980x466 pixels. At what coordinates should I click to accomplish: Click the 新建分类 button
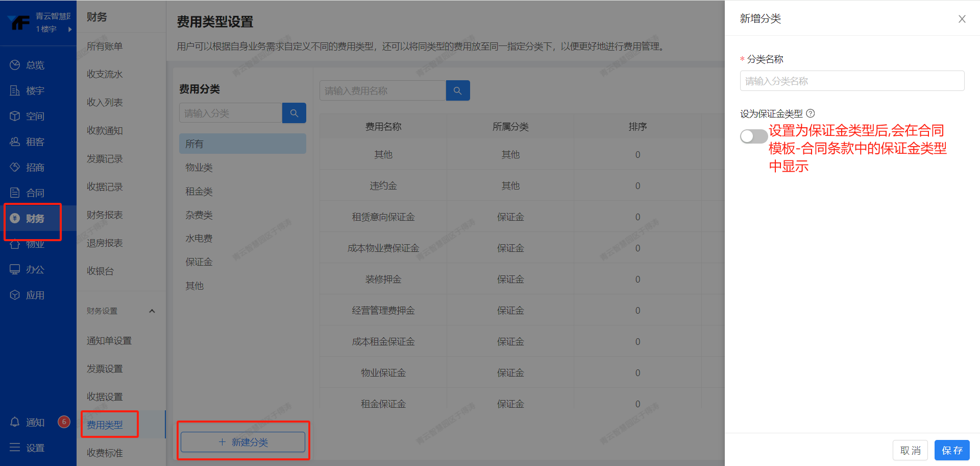click(x=243, y=442)
